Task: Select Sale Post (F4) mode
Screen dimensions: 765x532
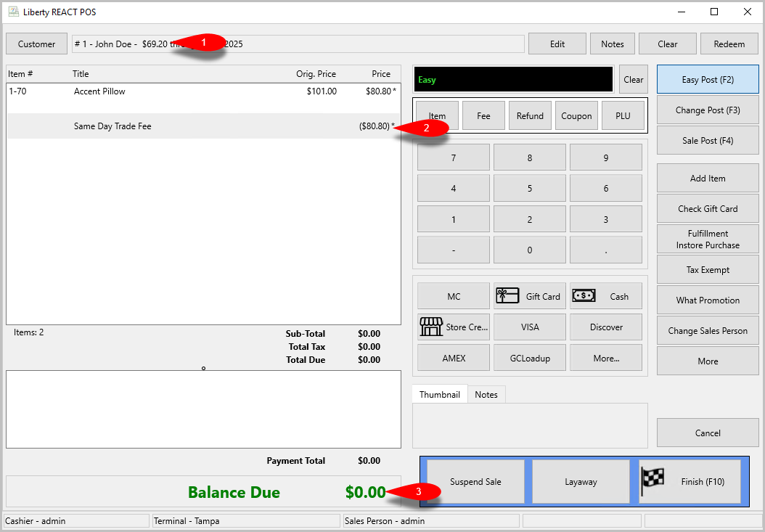Action: coord(708,141)
